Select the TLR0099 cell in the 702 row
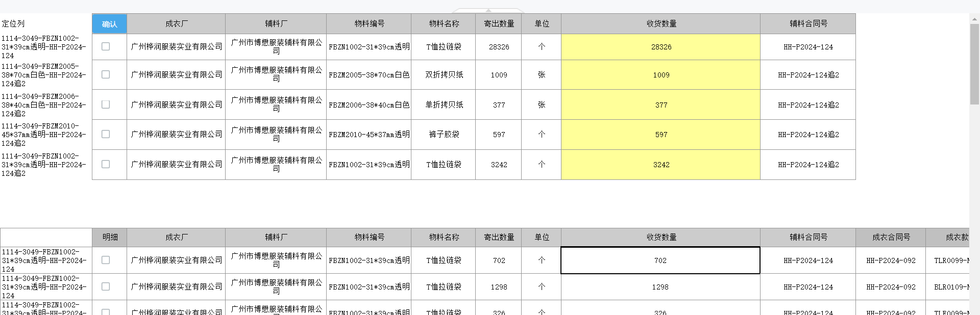980x315 pixels. [951, 260]
